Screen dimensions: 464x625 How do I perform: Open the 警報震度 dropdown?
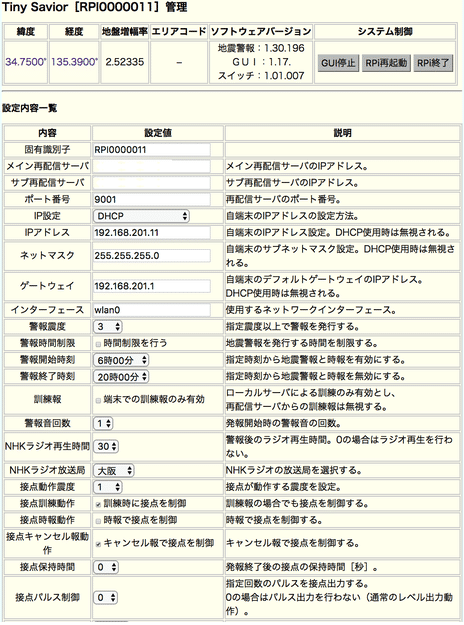coord(108,326)
